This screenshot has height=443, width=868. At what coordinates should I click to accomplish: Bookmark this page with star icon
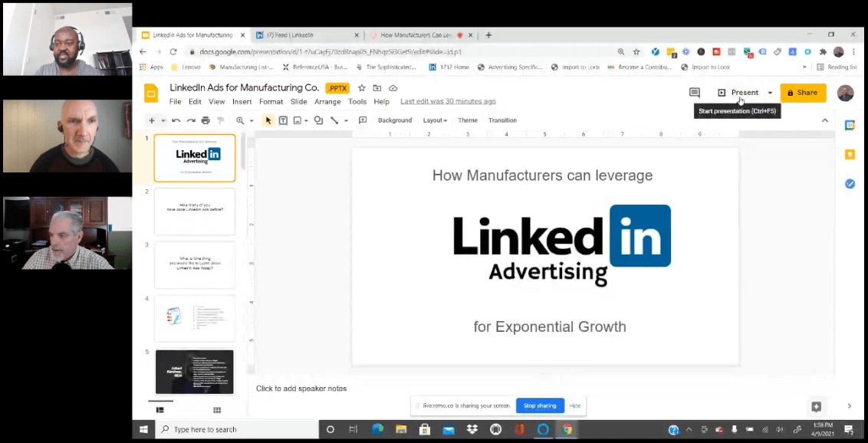[636, 52]
